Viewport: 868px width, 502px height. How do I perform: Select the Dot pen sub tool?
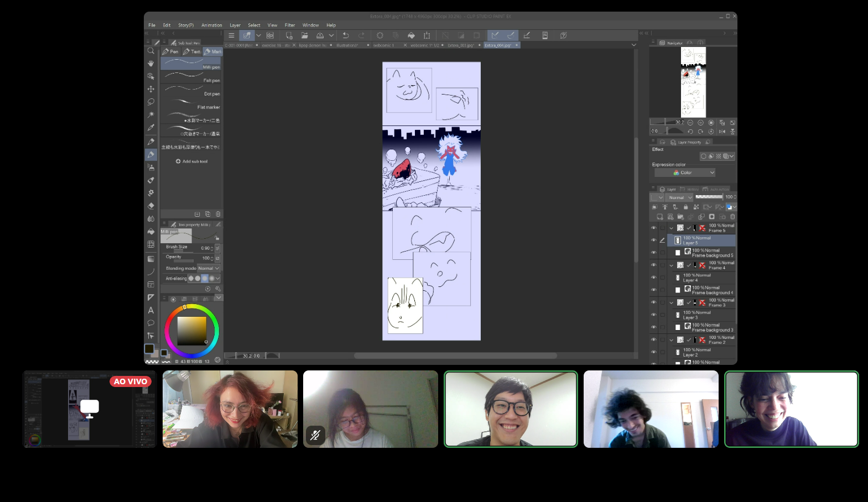tap(191, 90)
